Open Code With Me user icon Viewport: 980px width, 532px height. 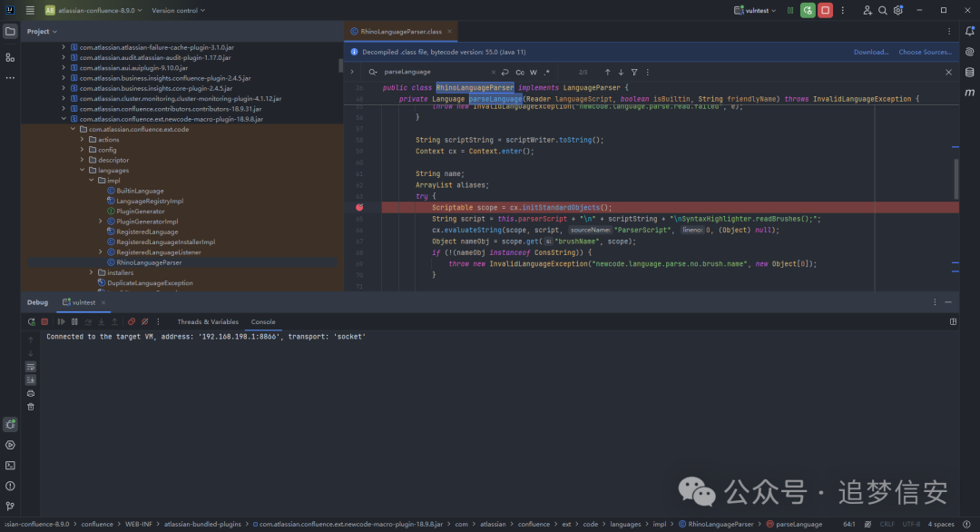[867, 10]
